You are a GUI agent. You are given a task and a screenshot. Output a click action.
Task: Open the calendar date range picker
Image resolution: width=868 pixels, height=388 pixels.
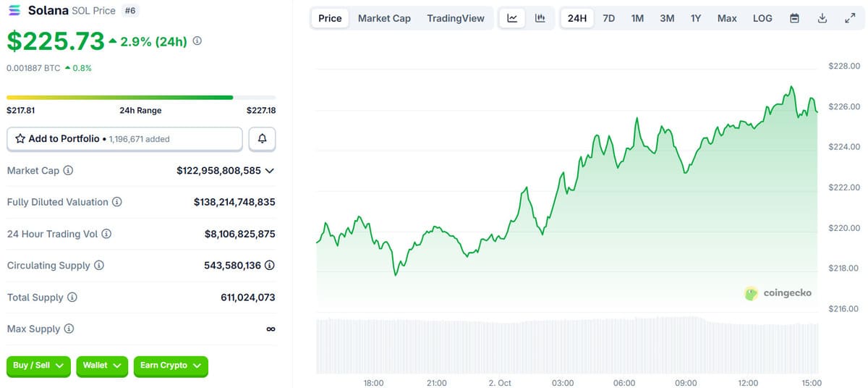click(794, 18)
